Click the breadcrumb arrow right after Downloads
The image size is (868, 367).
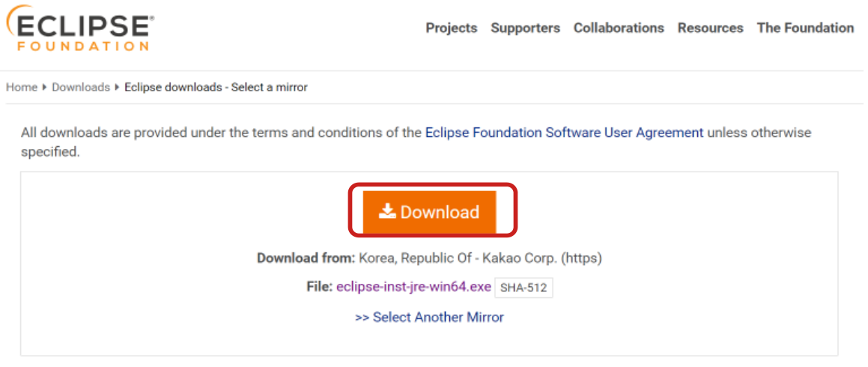[x=118, y=88]
